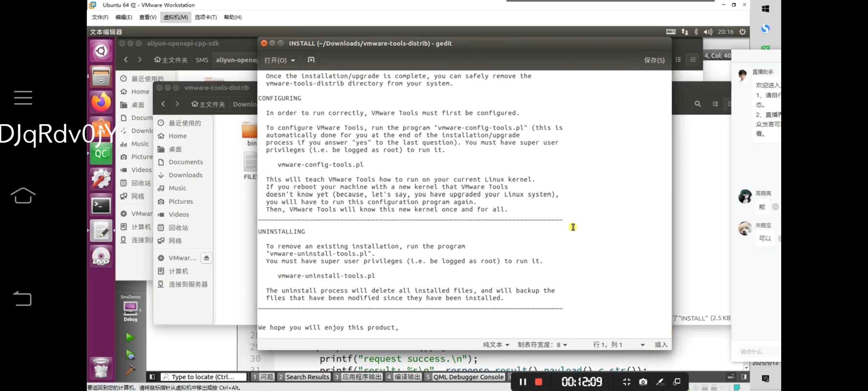Launch the Terminal from the dock
The height and width of the screenshot is (391, 868).
pyautogui.click(x=101, y=206)
